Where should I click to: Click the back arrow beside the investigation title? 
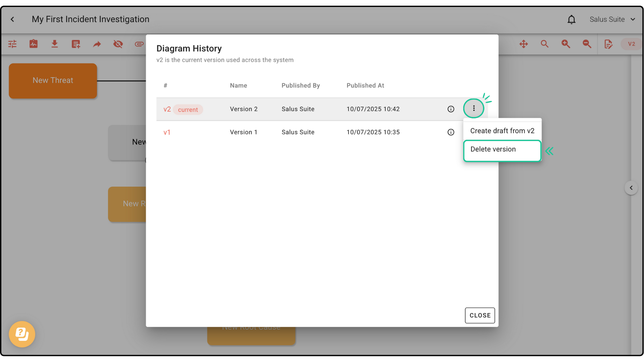pyautogui.click(x=12, y=19)
